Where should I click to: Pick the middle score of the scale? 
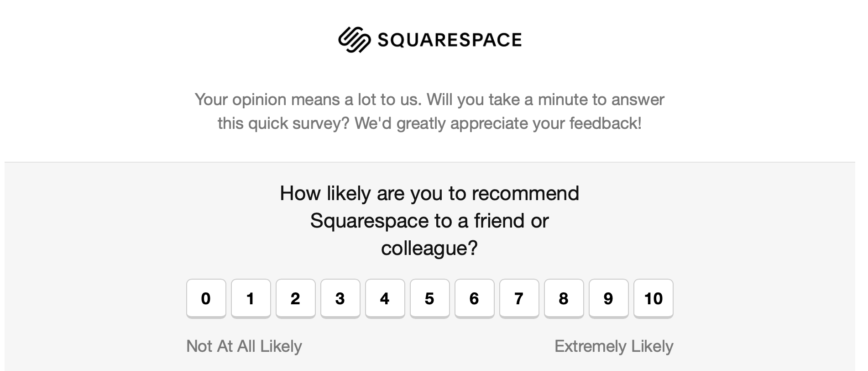click(429, 298)
